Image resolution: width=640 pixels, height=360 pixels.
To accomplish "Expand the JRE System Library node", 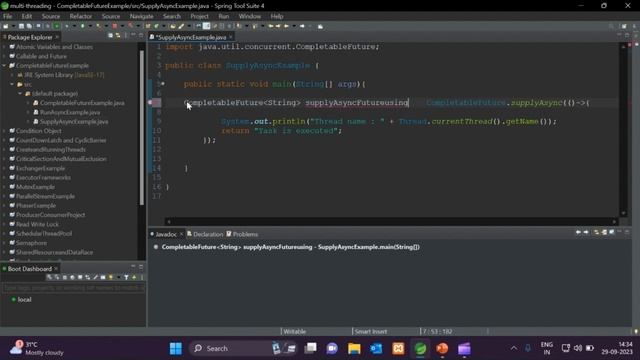I will point(12,75).
